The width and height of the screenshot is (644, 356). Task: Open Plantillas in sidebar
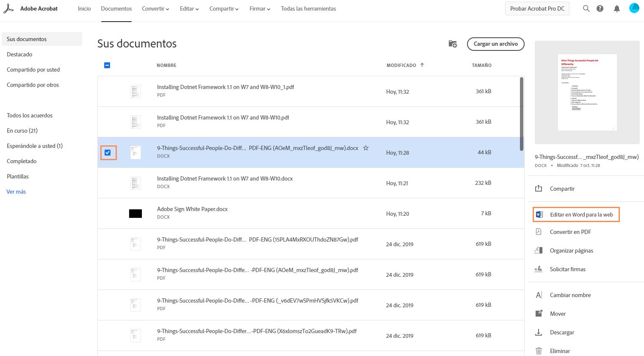pyautogui.click(x=18, y=176)
